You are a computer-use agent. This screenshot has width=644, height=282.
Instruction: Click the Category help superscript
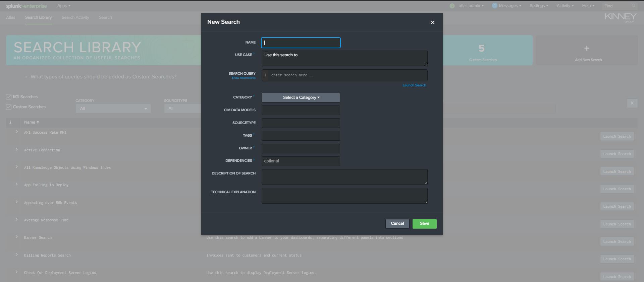click(x=254, y=96)
